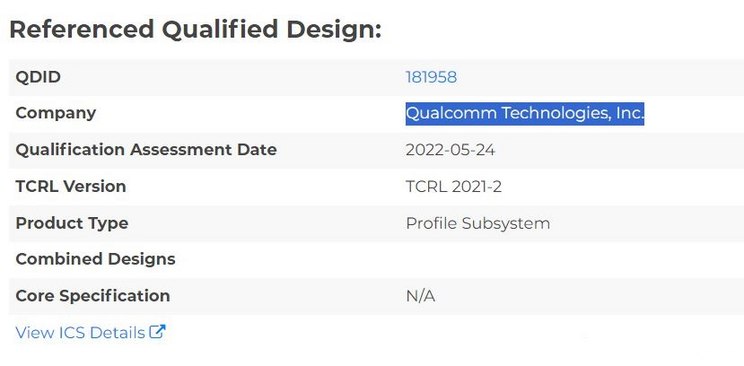
Task: Click the QDID row label
Action: coord(38,77)
